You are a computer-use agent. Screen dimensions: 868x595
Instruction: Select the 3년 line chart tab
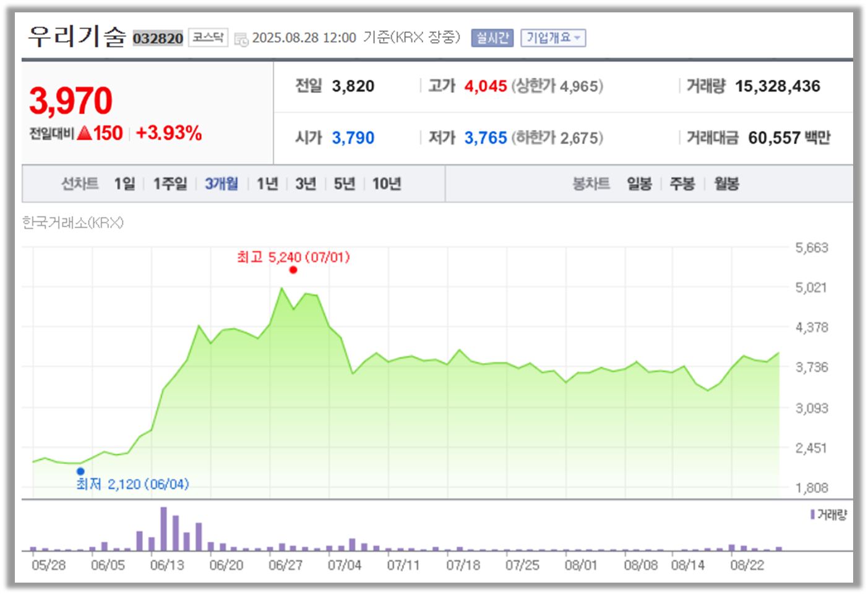306,184
